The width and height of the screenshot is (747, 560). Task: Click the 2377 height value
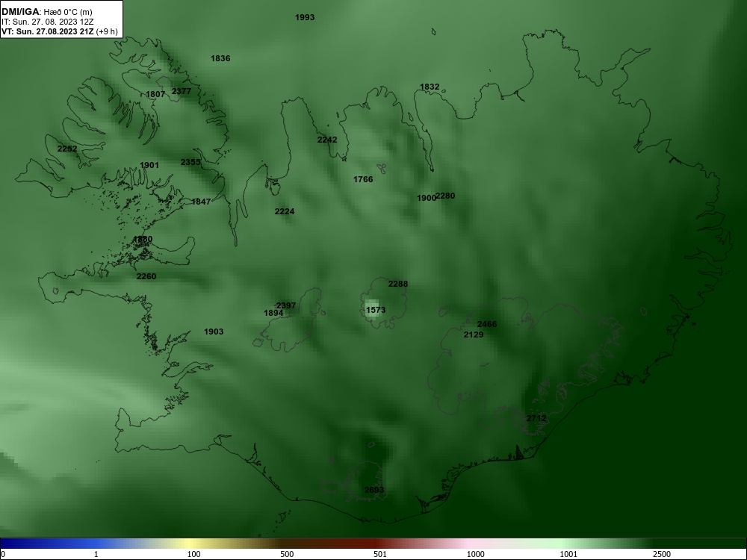(182, 91)
